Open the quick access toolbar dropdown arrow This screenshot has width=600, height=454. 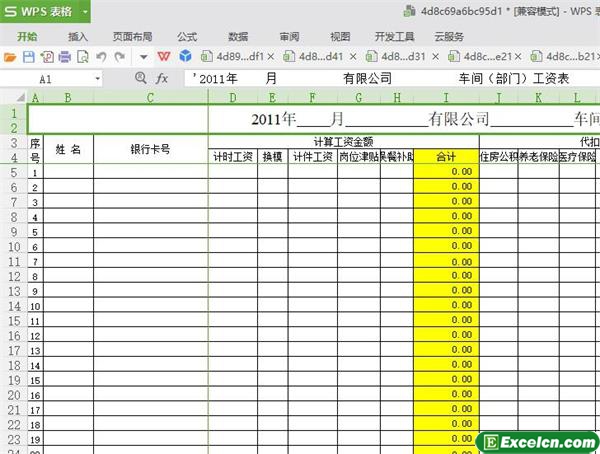point(143,57)
